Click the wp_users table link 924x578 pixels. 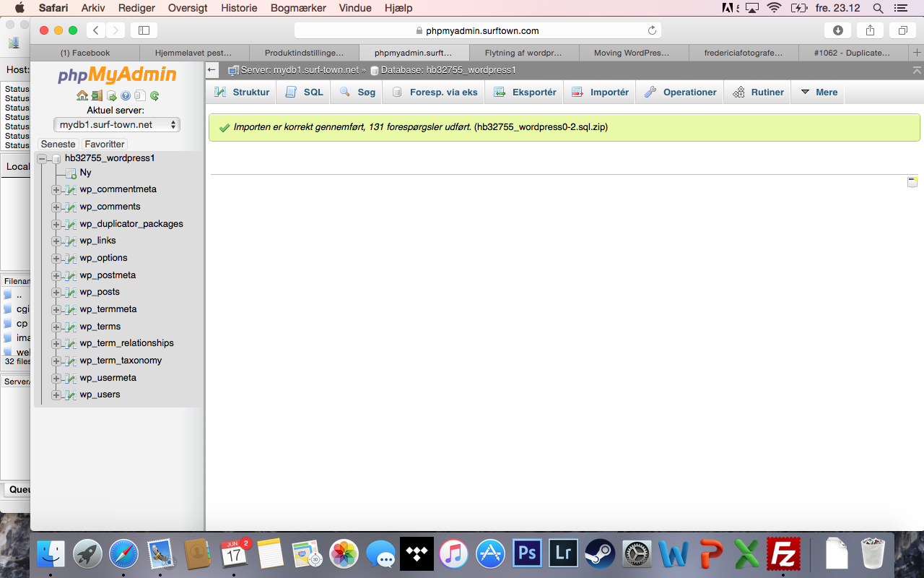(100, 394)
